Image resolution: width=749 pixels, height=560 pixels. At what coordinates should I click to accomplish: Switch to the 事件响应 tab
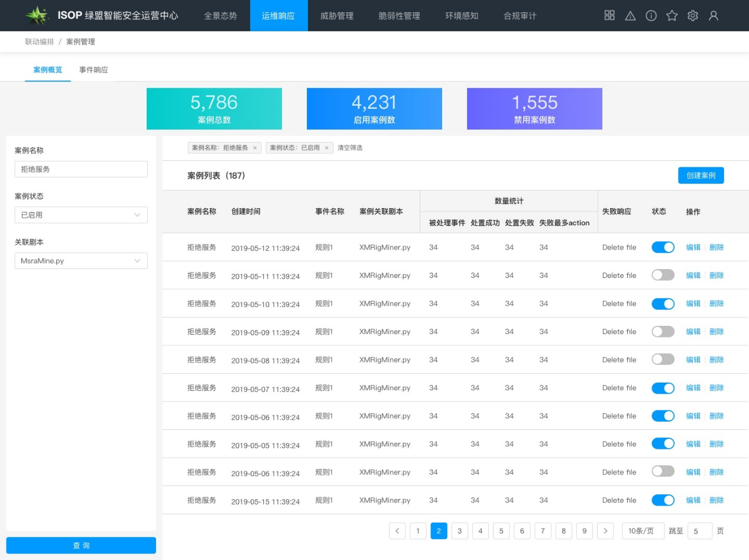point(93,70)
